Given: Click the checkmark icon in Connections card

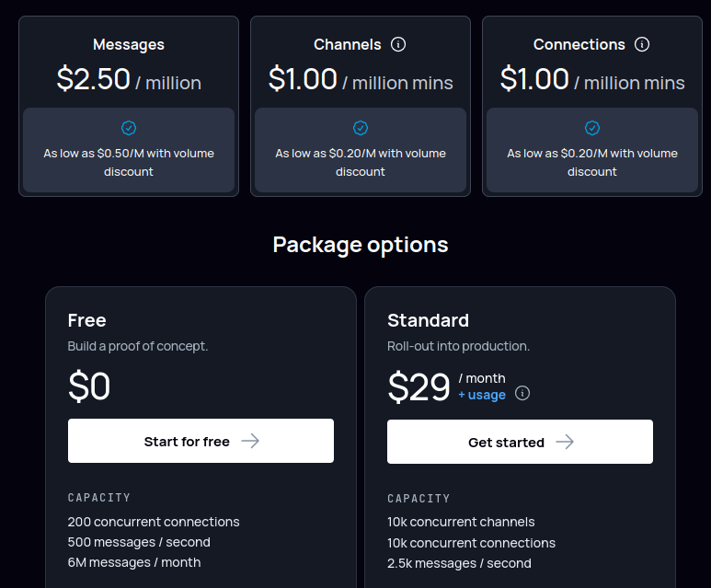Looking at the screenshot, I should (x=592, y=128).
